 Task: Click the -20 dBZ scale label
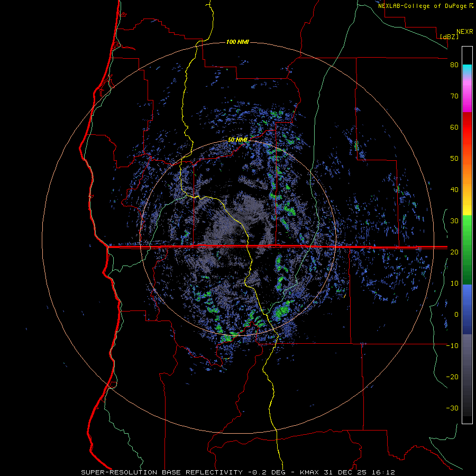[x=452, y=377]
